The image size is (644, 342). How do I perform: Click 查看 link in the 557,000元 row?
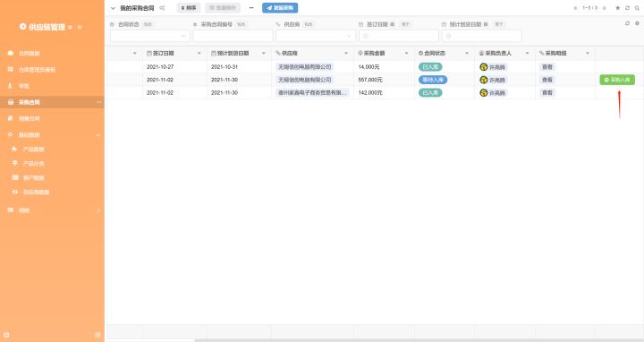[547, 80]
